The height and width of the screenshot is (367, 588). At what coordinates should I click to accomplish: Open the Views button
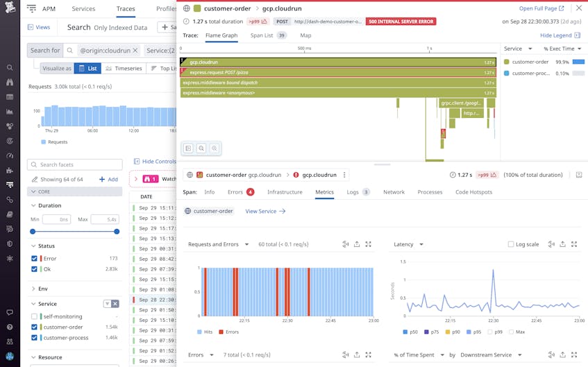click(x=39, y=27)
